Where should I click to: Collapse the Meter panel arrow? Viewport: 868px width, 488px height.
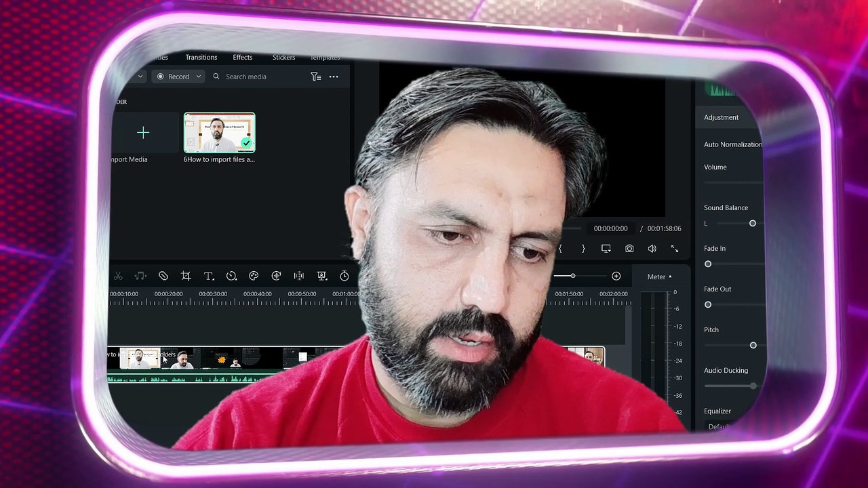click(670, 277)
